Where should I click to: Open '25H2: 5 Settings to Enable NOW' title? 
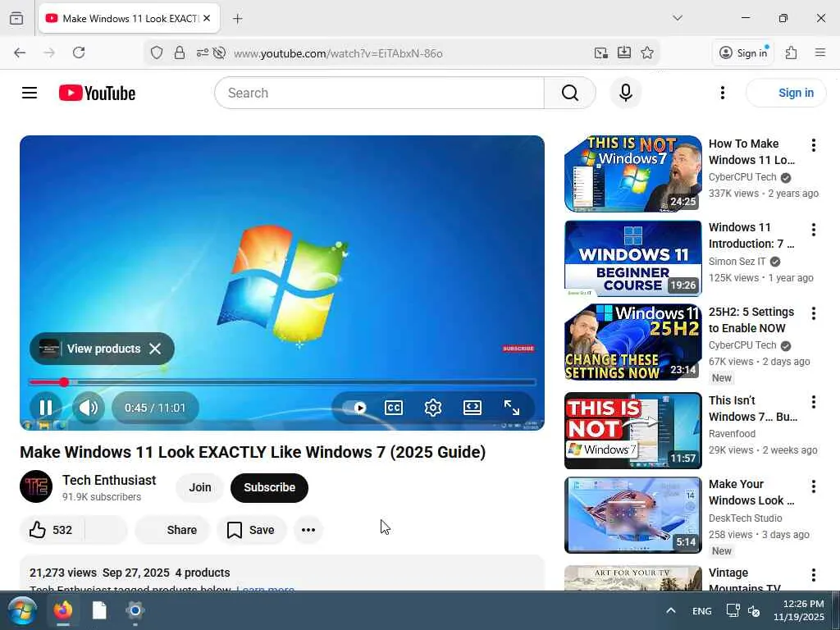pyautogui.click(x=751, y=320)
